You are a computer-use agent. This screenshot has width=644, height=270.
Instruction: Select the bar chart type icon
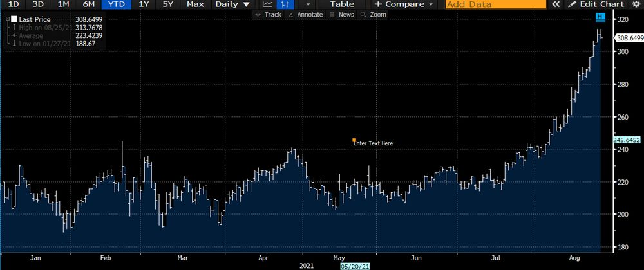point(283,4)
